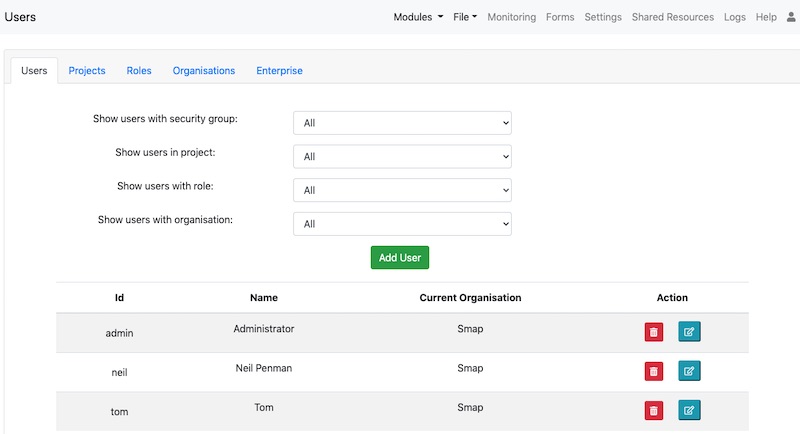Go to the Enterprise tab
This screenshot has width=800, height=434.
tap(279, 71)
